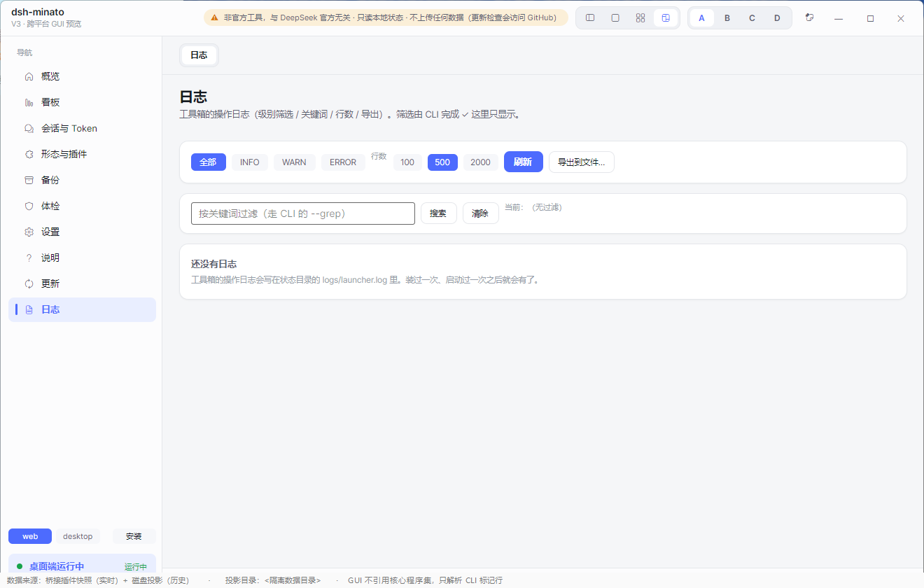Screen dimensions: 924x588
Task: Switch to the sidebar layout icon
Action: coord(590,18)
